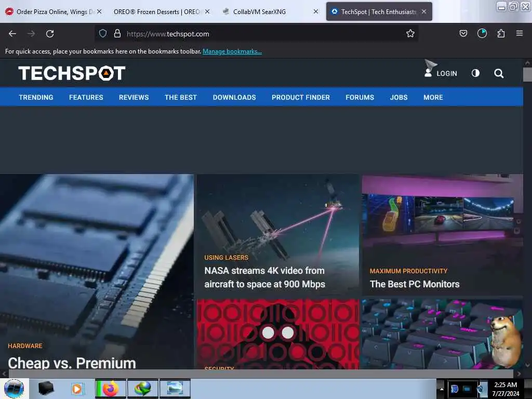The image size is (532, 399).
Task: Open Firefox account profile icon
Action: [482, 33]
